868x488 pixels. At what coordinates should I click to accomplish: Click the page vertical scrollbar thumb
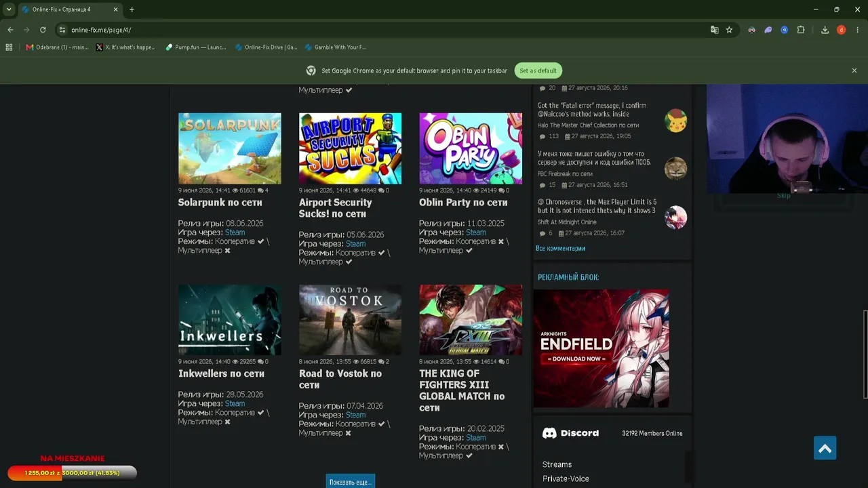865,354
